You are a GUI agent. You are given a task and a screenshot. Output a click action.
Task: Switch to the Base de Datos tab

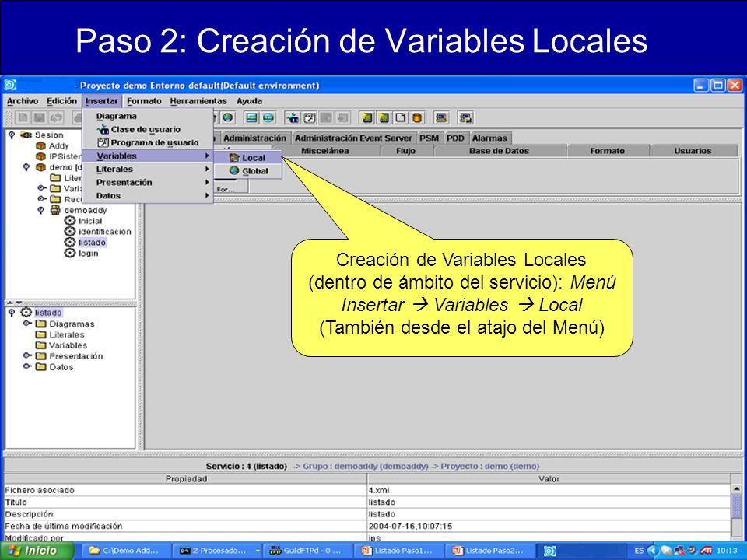pyautogui.click(x=500, y=151)
